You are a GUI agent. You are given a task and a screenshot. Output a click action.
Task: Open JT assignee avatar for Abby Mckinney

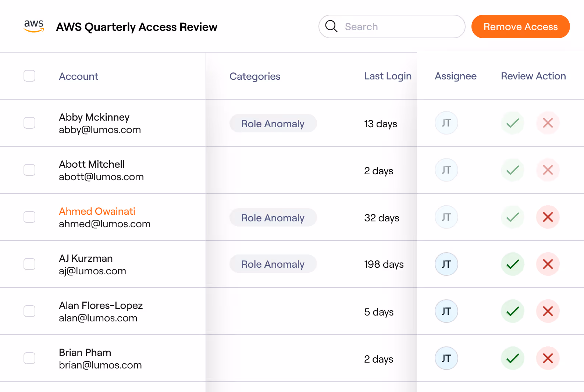[446, 123]
